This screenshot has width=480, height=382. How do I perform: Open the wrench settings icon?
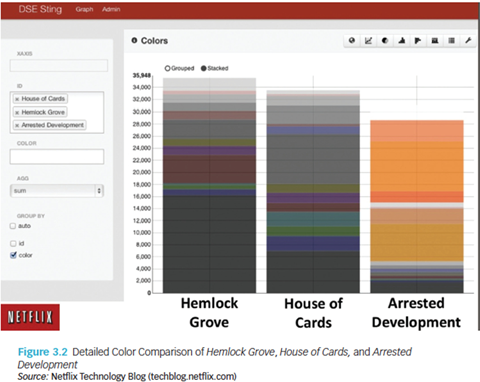[x=468, y=41]
